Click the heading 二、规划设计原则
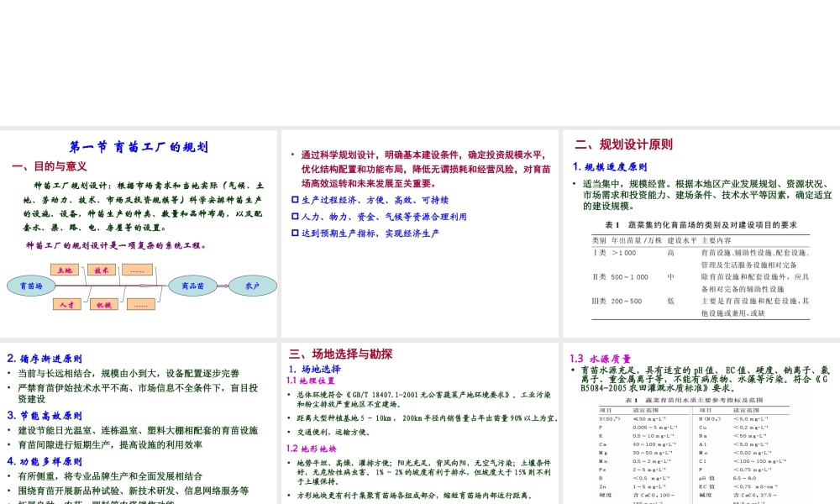840x504 pixels. (x=623, y=144)
